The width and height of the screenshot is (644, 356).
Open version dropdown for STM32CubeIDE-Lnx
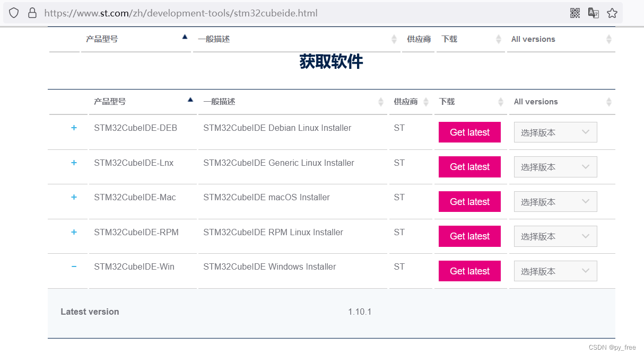[555, 167]
